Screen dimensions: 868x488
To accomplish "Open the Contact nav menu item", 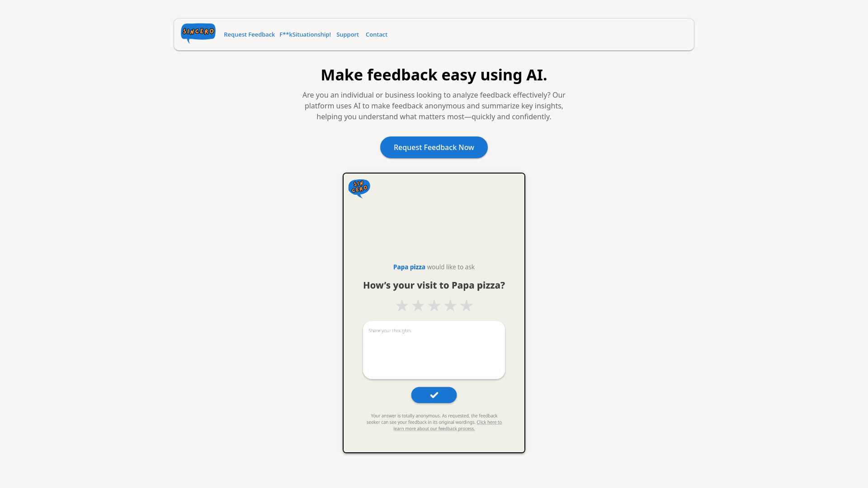I will click(x=376, y=34).
